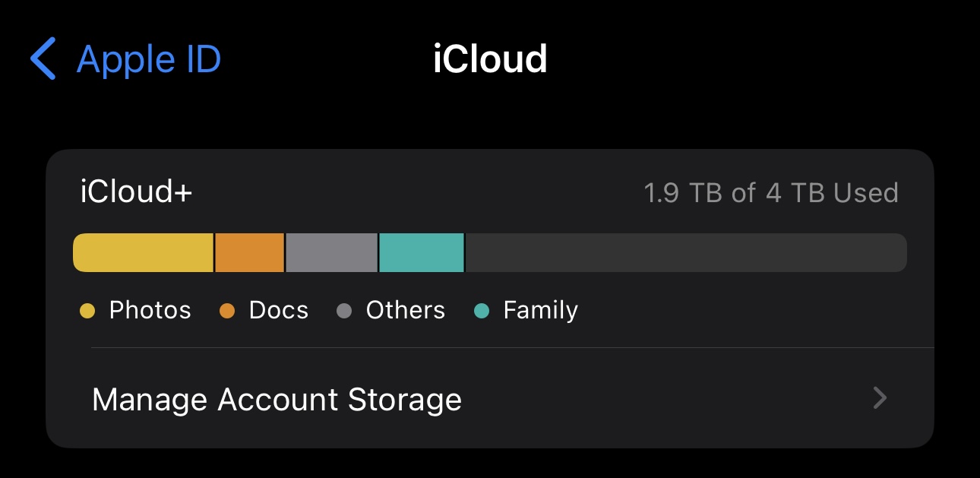
Task: Select the Others legend label
Action: pyautogui.click(x=406, y=310)
